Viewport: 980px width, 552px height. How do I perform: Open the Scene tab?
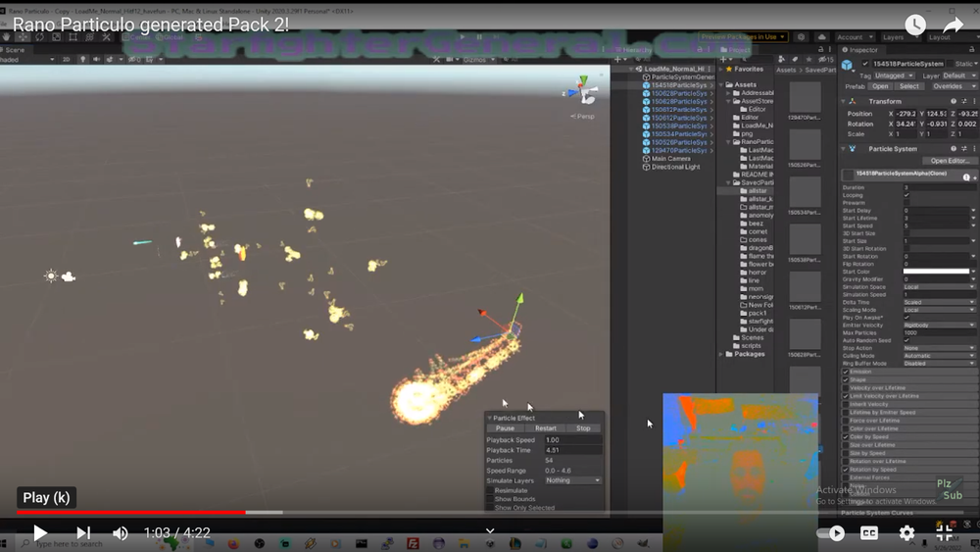[x=13, y=49]
